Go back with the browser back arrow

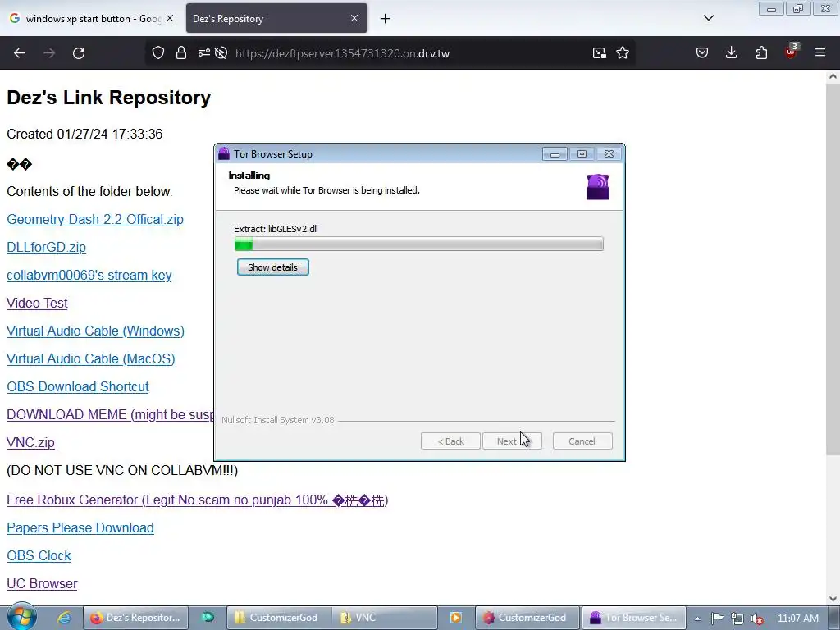(x=20, y=53)
